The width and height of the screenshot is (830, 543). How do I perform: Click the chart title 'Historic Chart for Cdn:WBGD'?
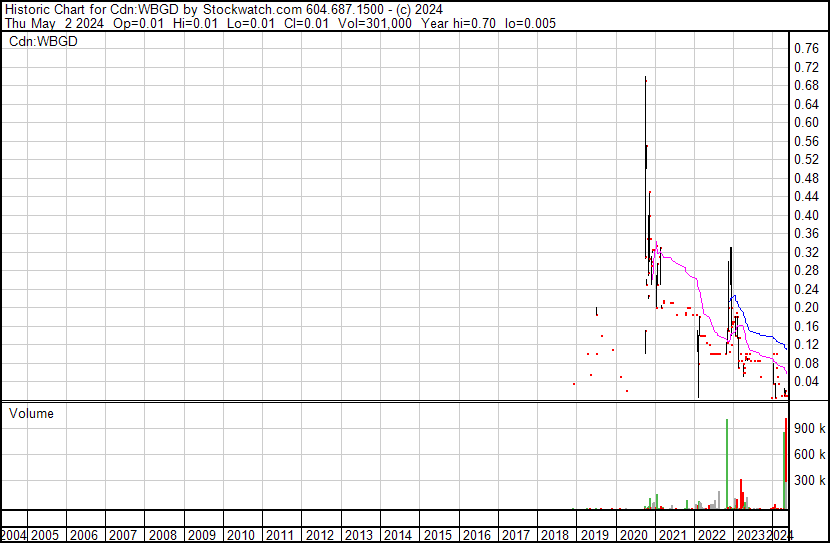point(92,10)
